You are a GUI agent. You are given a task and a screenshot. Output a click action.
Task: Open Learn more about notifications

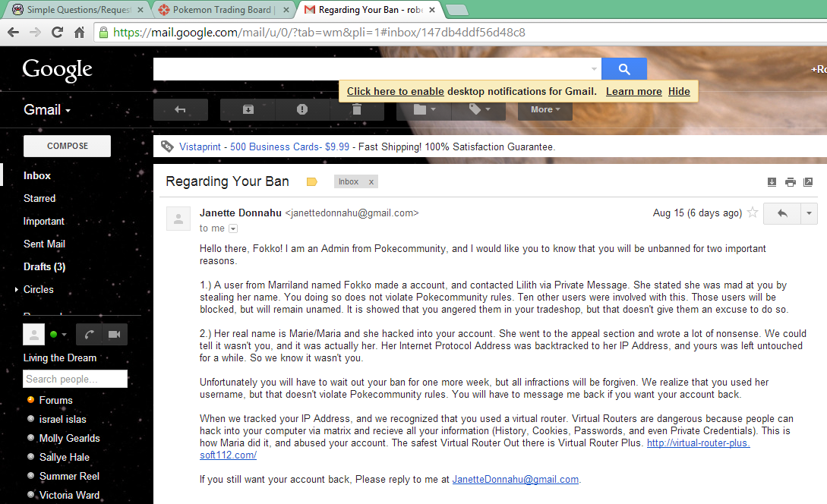pos(633,91)
